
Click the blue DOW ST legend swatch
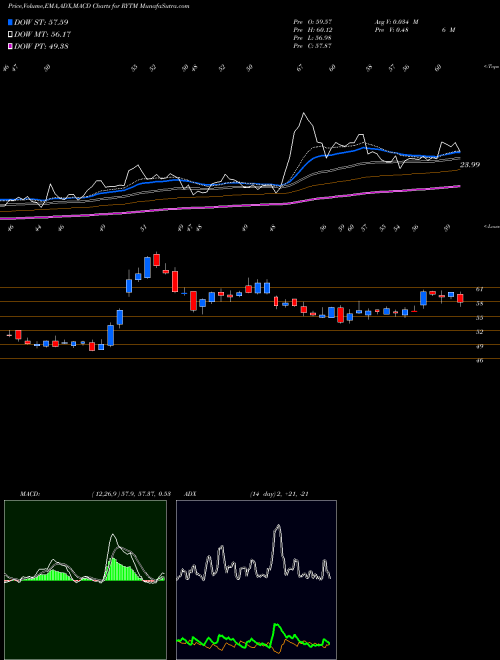(x=10, y=22)
